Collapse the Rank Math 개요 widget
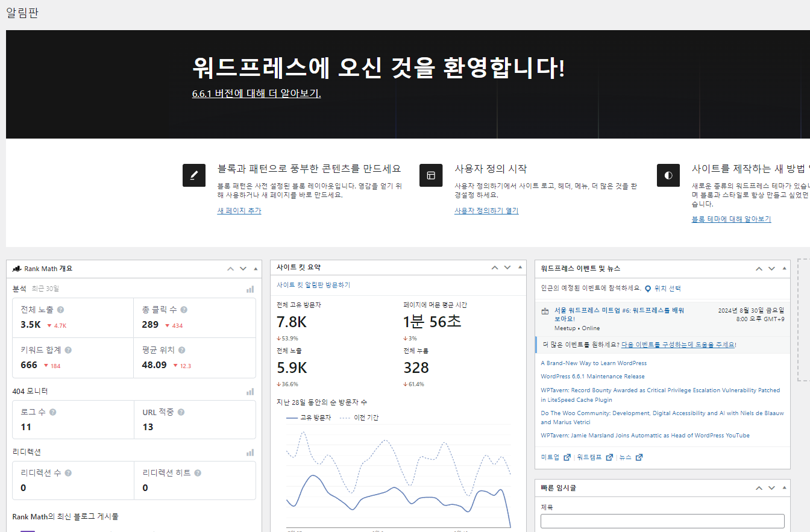 [256, 269]
